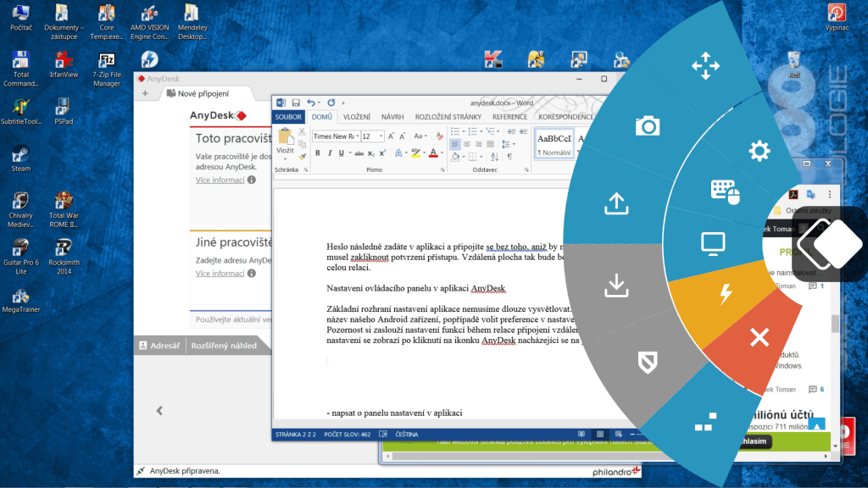The image size is (868, 488).
Task: Toggle superscript formatting
Action: pos(382,153)
